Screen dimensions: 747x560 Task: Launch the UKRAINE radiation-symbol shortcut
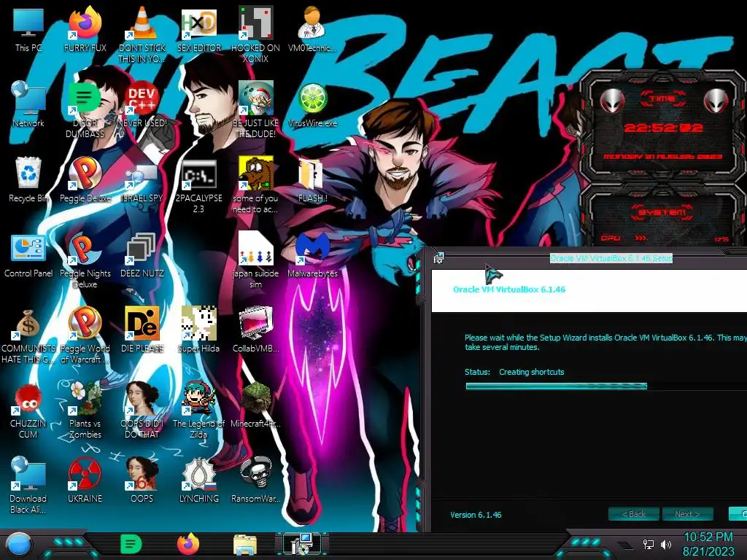[x=85, y=480]
